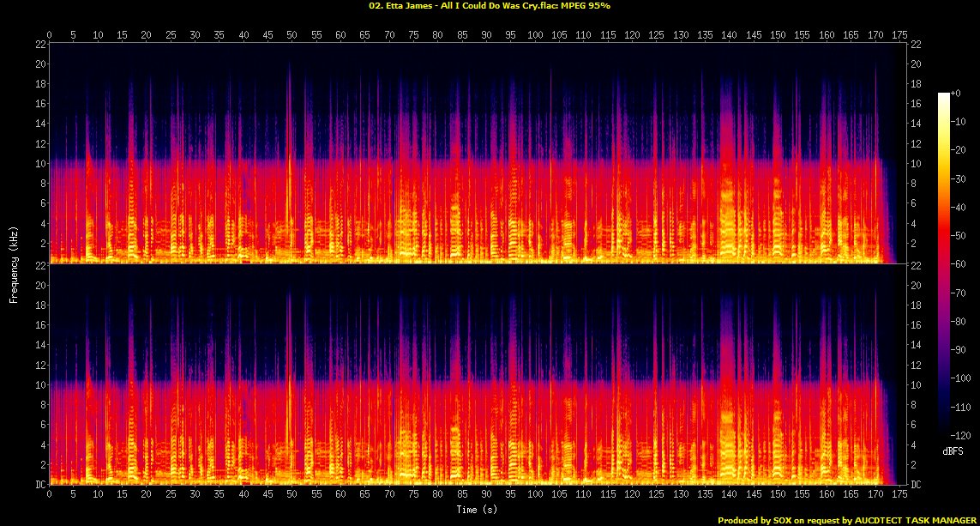Click the 'Frequency (kHz)' axis label
Viewport: 980px width, 526px height.
pyautogui.click(x=14, y=265)
